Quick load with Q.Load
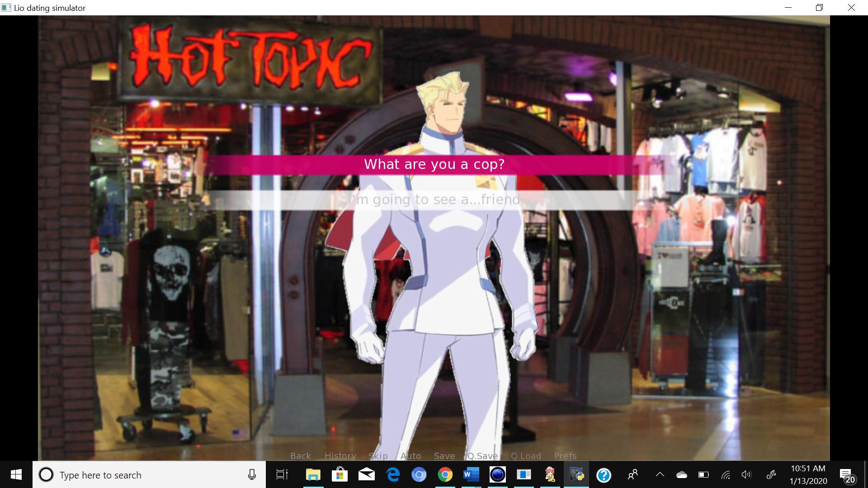 (526, 456)
